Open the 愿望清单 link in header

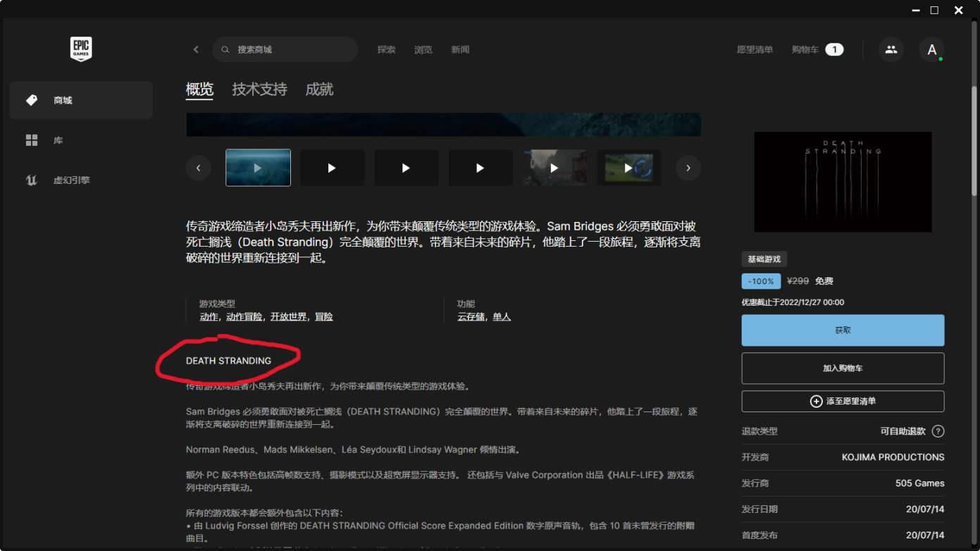click(755, 49)
